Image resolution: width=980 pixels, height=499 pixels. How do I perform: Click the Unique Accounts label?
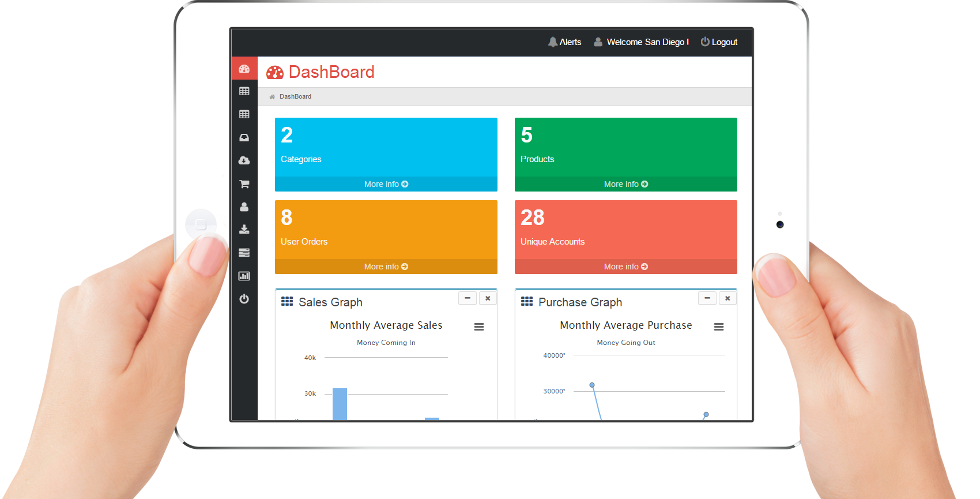pyautogui.click(x=552, y=242)
